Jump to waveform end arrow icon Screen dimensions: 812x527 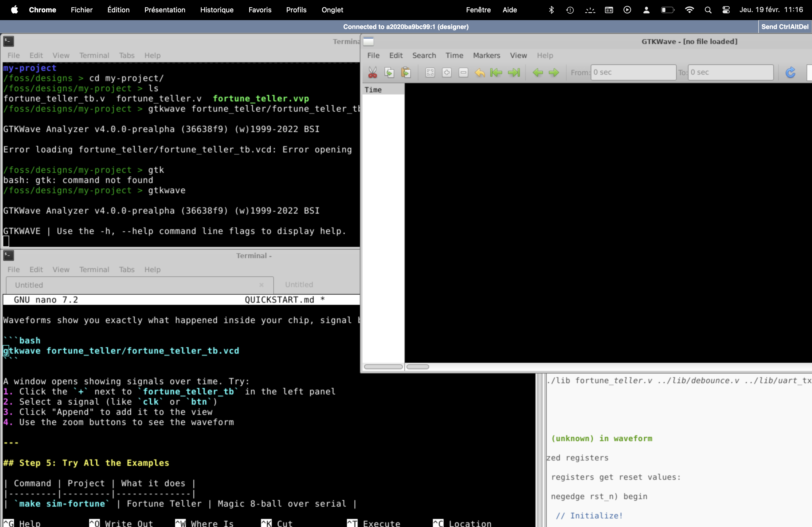[x=513, y=72]
